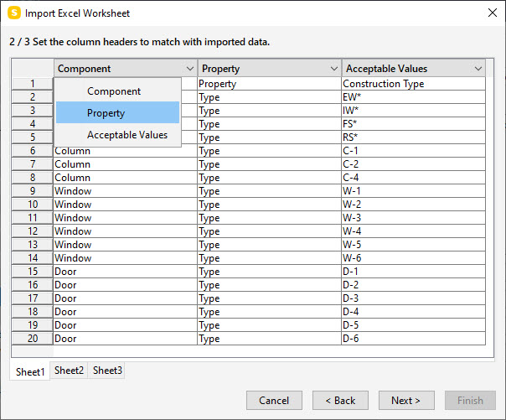Click the Solibri app icon in title bar
Viewport: 506px width, 420px height.
point(14,13)
